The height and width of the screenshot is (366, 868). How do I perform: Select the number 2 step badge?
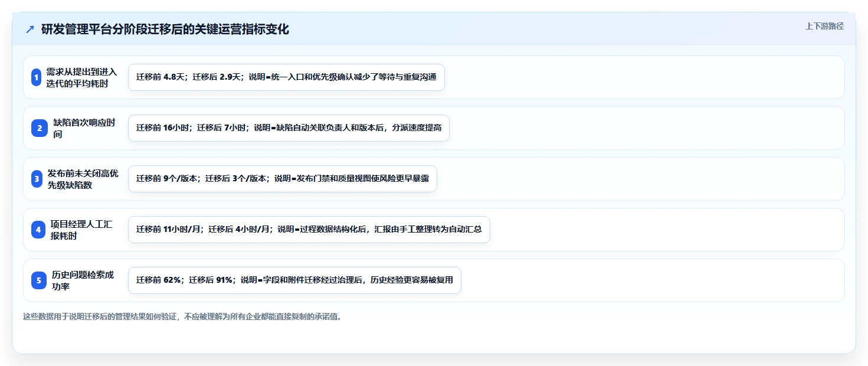pos(40,128)
